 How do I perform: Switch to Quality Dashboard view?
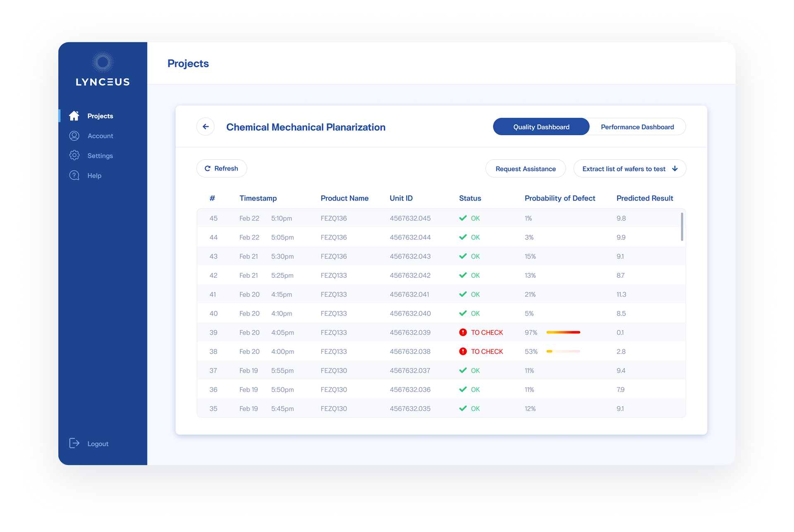(x=541, y=127)
